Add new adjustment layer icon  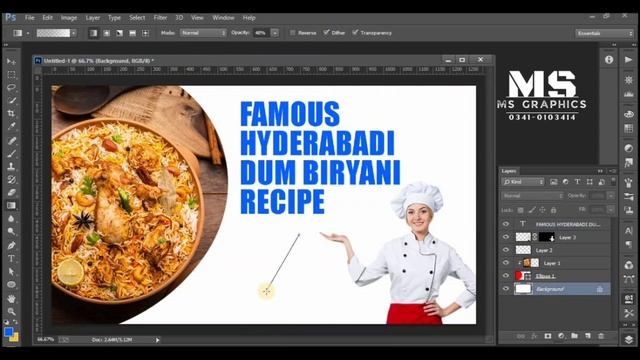pos(561,336)
